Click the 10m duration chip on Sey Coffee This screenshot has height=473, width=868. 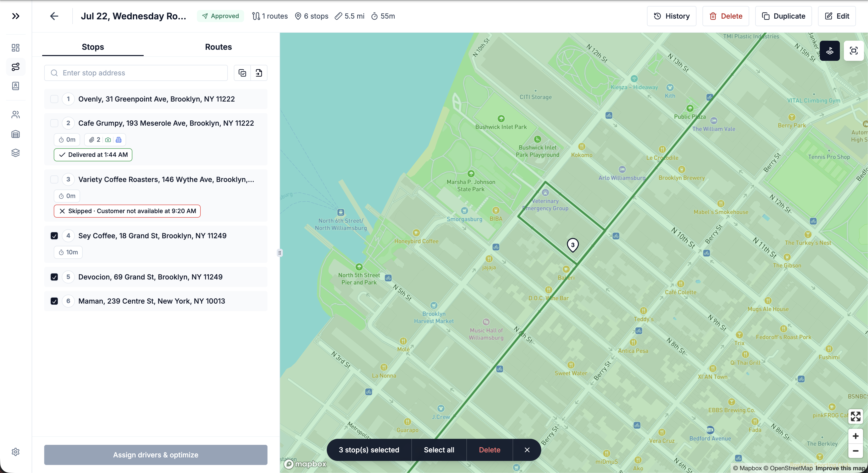point(68,252)
